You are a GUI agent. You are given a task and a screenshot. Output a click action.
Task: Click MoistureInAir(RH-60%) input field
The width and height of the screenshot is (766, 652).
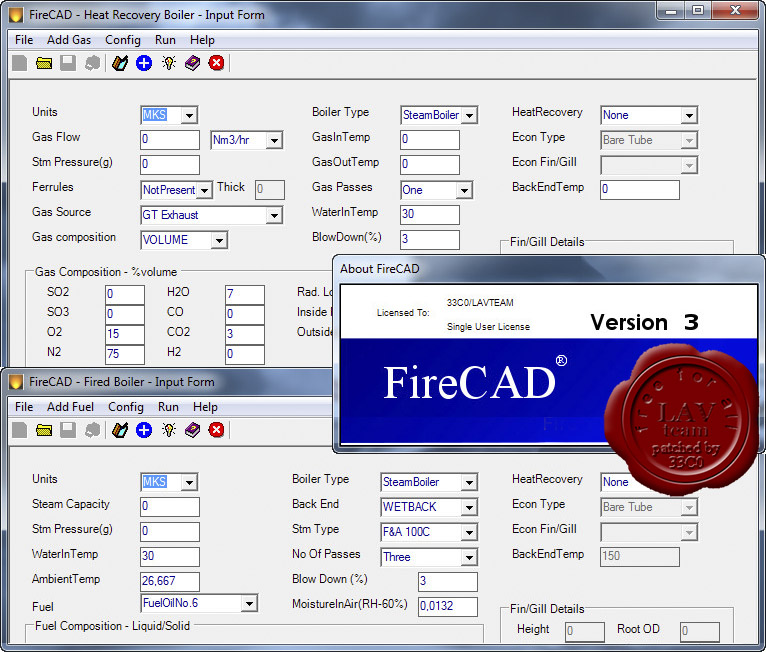(447, 606)
